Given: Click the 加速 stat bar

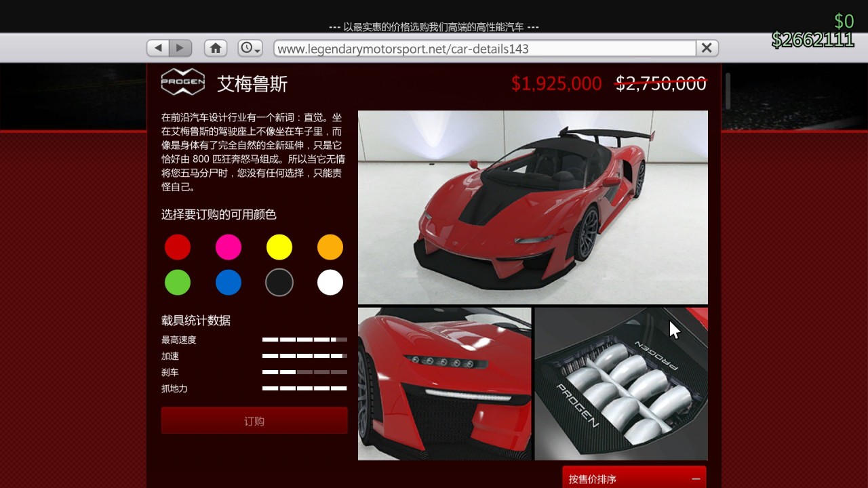Looking at the screenshot, I should pos(304,356).
